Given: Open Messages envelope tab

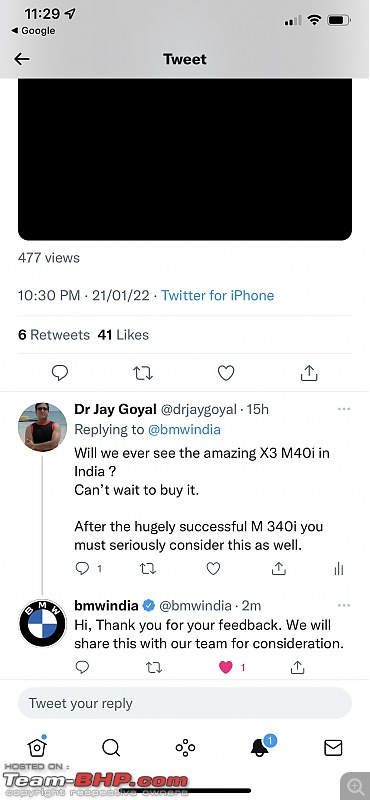Looking at the screenshot, I should pyautogui.click(x=333, y=748).
